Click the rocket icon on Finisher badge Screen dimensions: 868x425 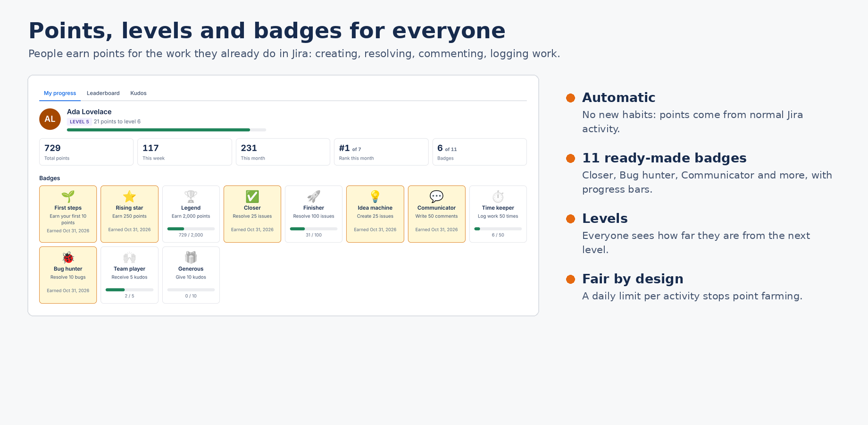click(x=314, y=196)
